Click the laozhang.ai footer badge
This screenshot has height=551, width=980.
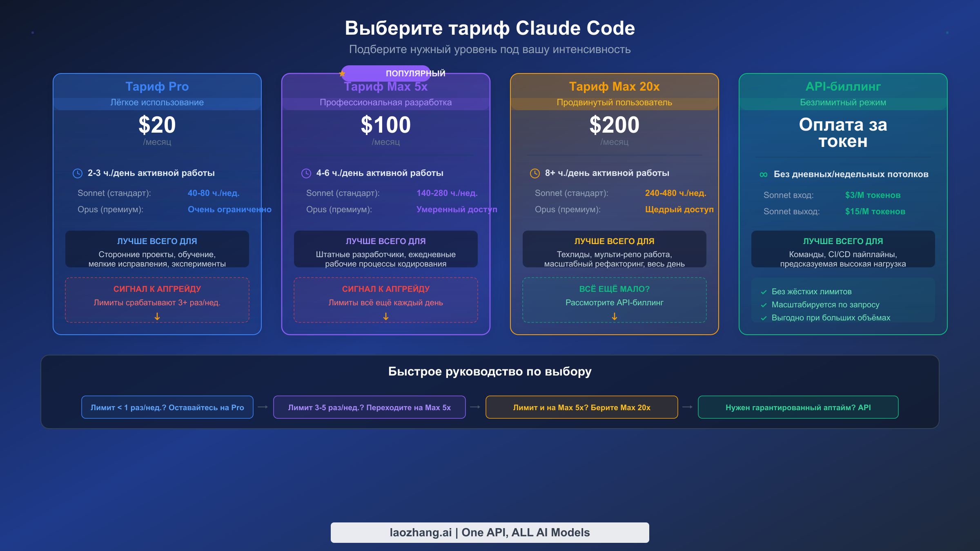[490, 532]
